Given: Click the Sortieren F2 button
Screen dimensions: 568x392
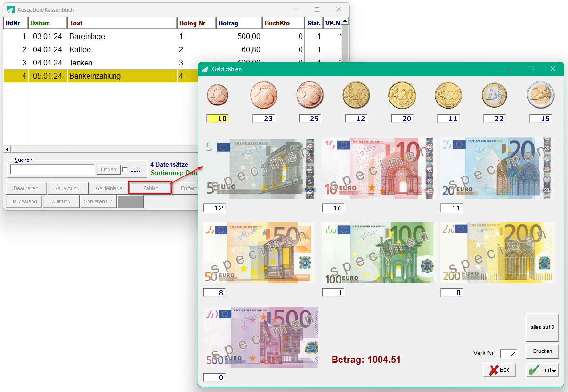Looking at the screenshot, I should (98, 201).
